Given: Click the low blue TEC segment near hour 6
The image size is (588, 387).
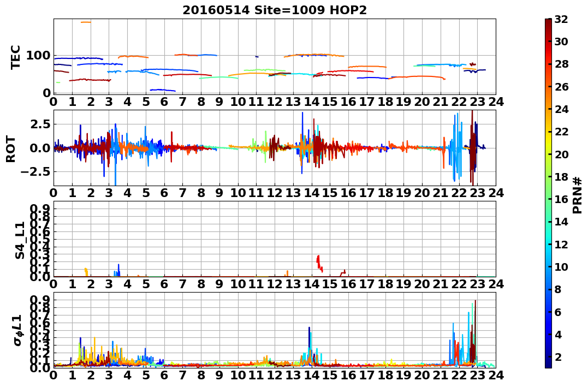Looking at the screenshot, I should 162,90.
